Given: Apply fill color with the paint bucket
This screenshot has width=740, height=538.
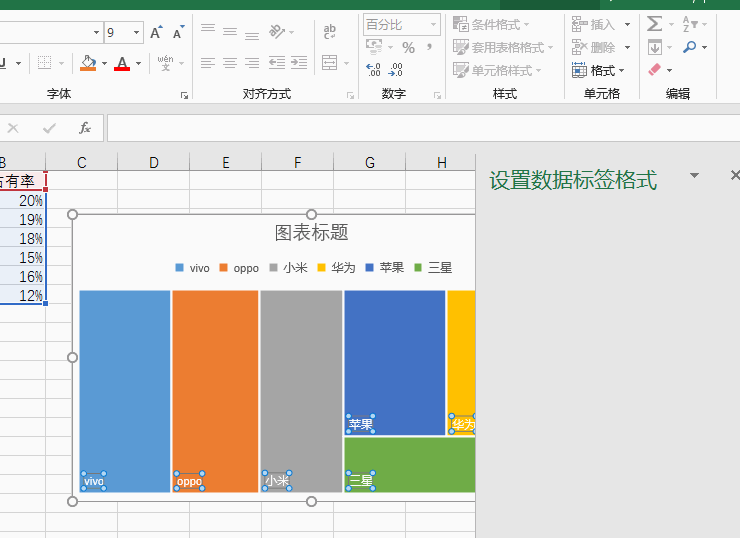Looking at the screenshot, I should [x=88, y=63].
